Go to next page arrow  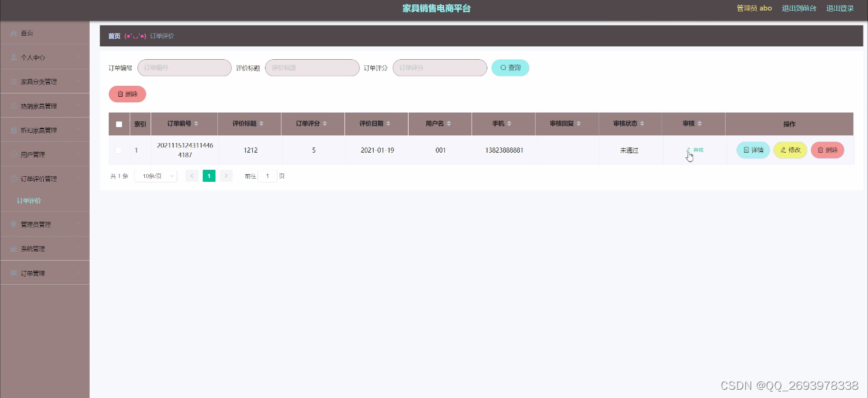coord(226,176)
